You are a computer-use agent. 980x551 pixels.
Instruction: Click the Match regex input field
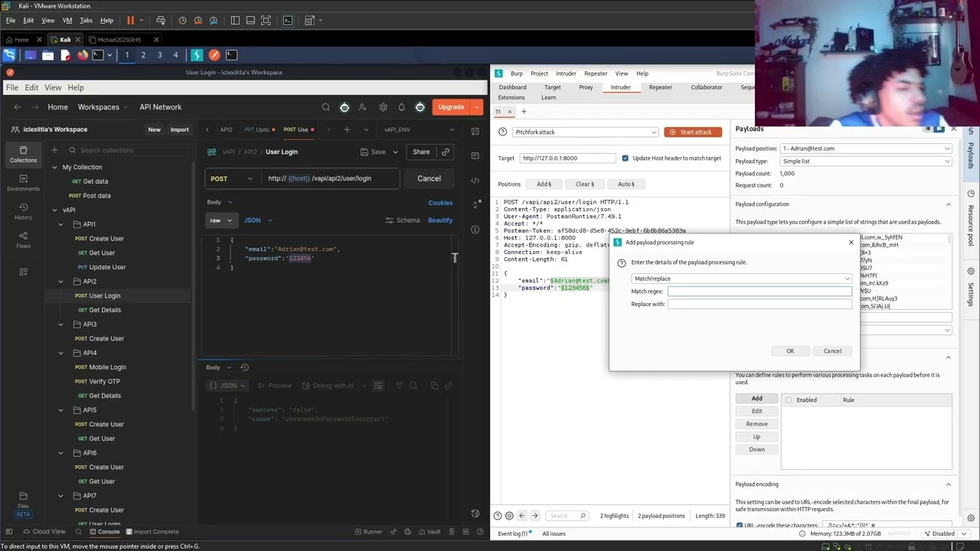[759, 292]
